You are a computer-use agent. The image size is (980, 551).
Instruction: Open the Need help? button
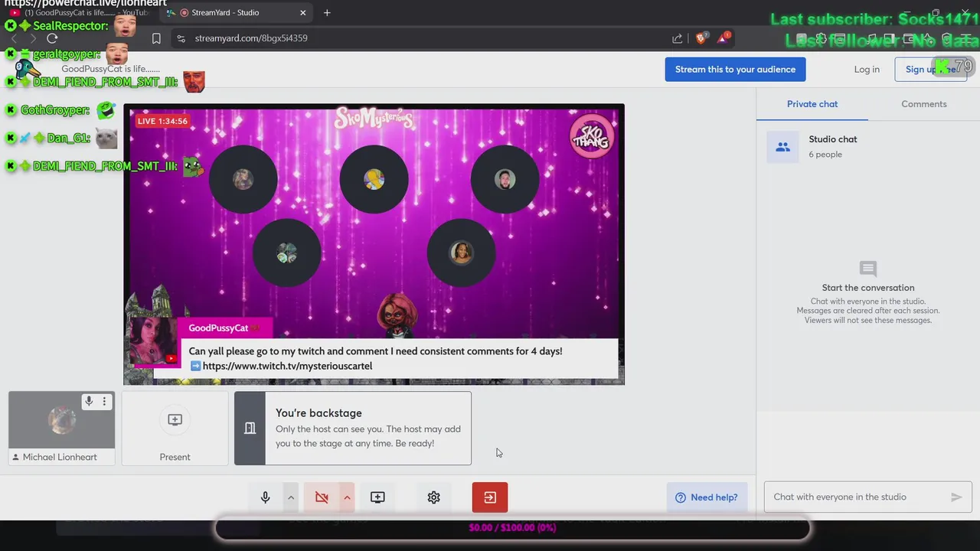706,497
